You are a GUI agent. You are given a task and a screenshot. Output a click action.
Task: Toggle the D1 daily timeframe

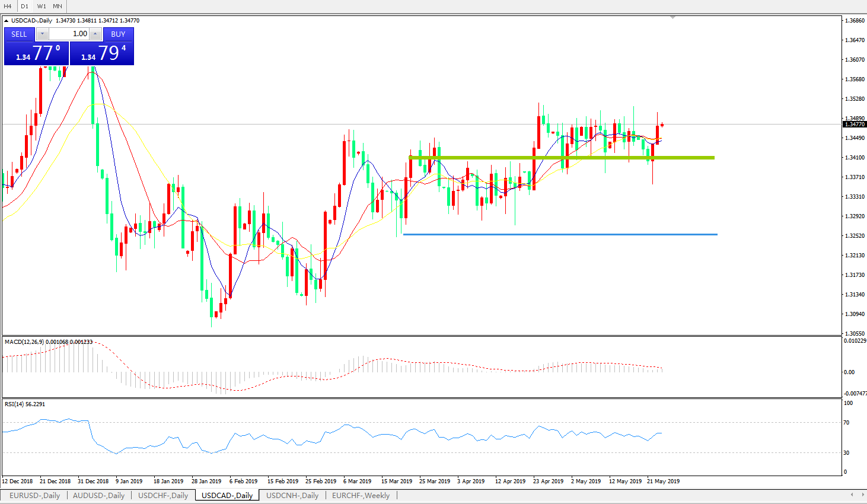24,7
